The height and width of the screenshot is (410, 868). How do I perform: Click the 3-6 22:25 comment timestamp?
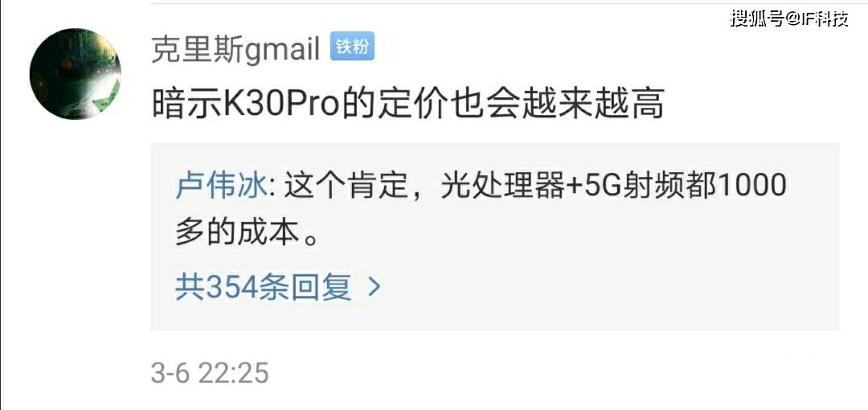click(210, 372)
